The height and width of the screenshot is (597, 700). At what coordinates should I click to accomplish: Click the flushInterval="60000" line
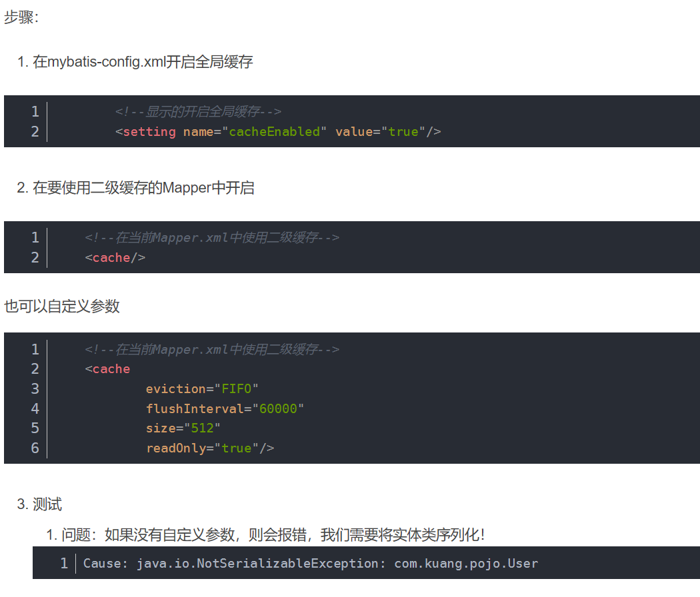(x=225, y=408)
